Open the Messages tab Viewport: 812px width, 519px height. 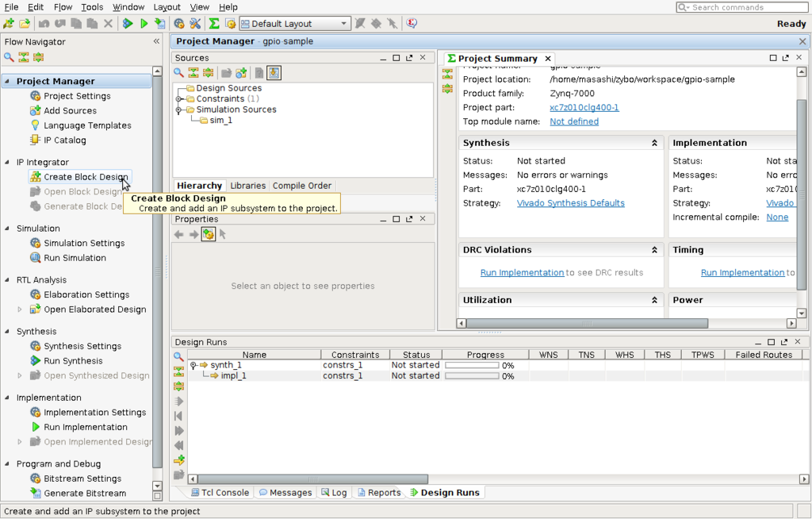[x=285, y=493]
